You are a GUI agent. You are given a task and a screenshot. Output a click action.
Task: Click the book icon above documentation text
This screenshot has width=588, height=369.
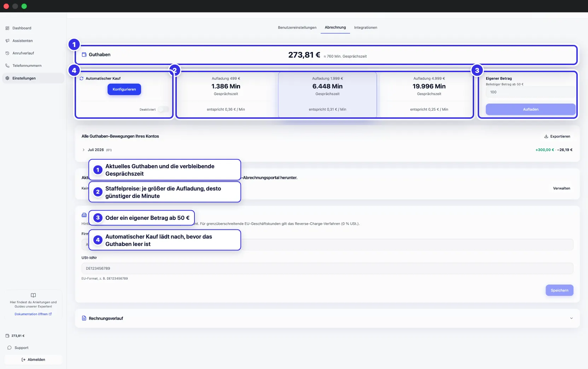33,295
